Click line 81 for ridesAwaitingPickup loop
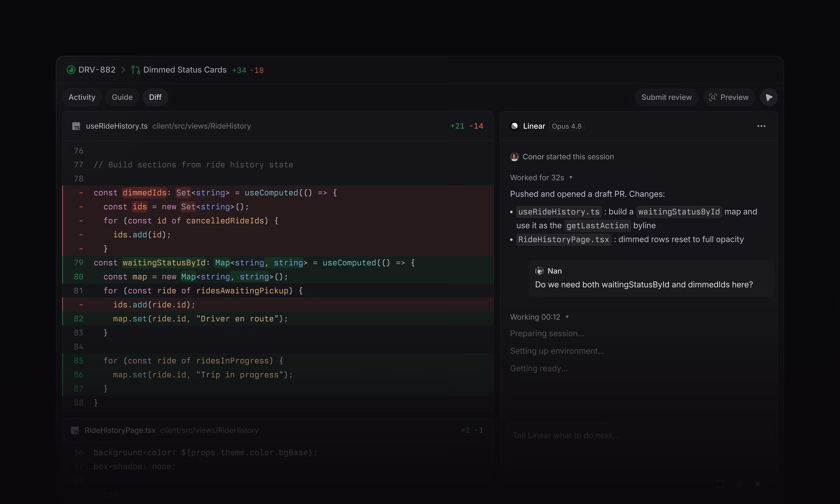 tap(278, 291)
